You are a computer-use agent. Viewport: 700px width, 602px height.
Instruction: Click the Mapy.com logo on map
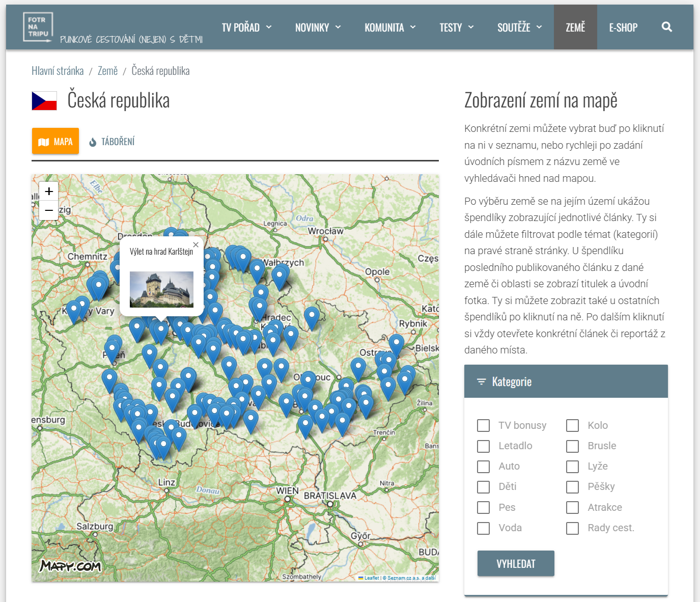[70, 566]
